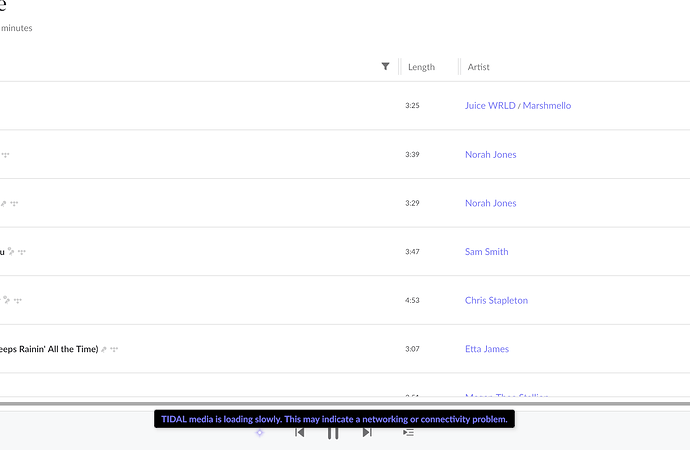Open the signal path star icon

pyautogui.click(x=260, y=433)
